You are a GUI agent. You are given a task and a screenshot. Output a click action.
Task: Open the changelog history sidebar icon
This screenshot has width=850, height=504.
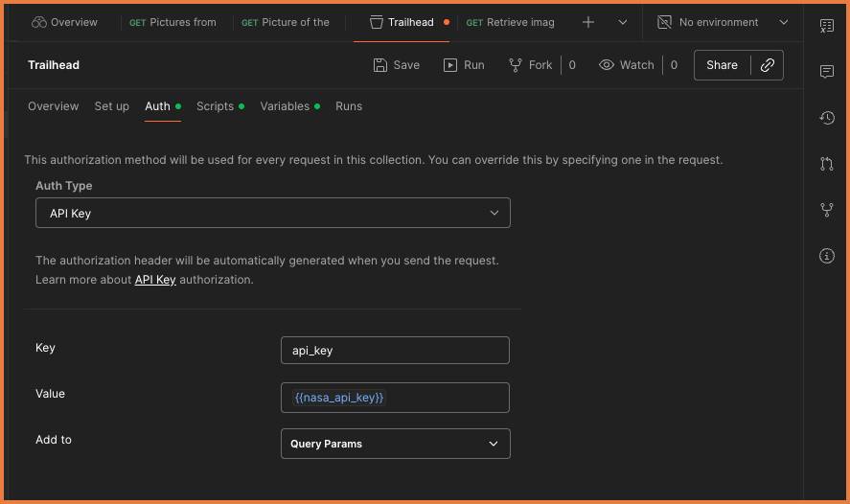pos(827,118)
